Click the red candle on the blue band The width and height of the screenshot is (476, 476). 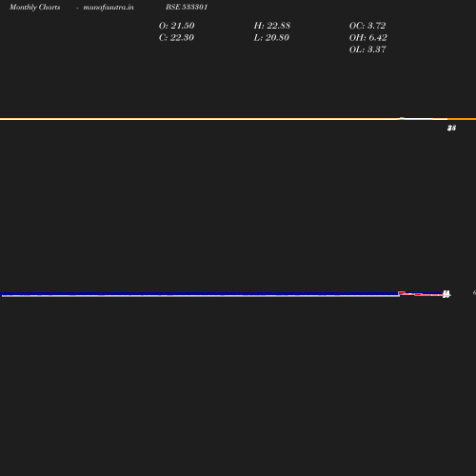402,293
